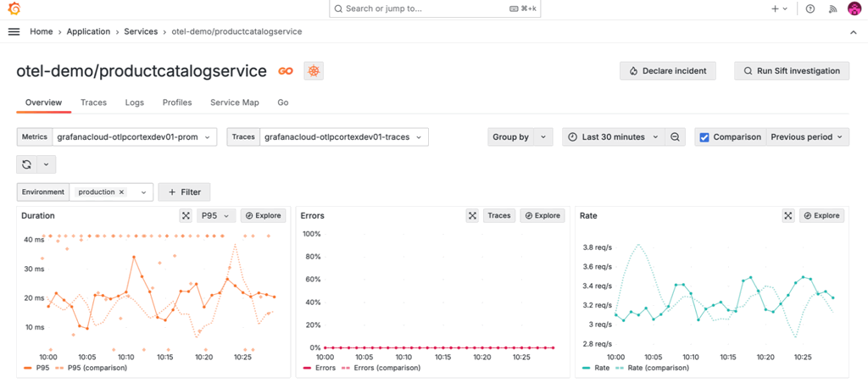868x383 pixels.
Task: Click the Go language logo icon
Action: 286,71
